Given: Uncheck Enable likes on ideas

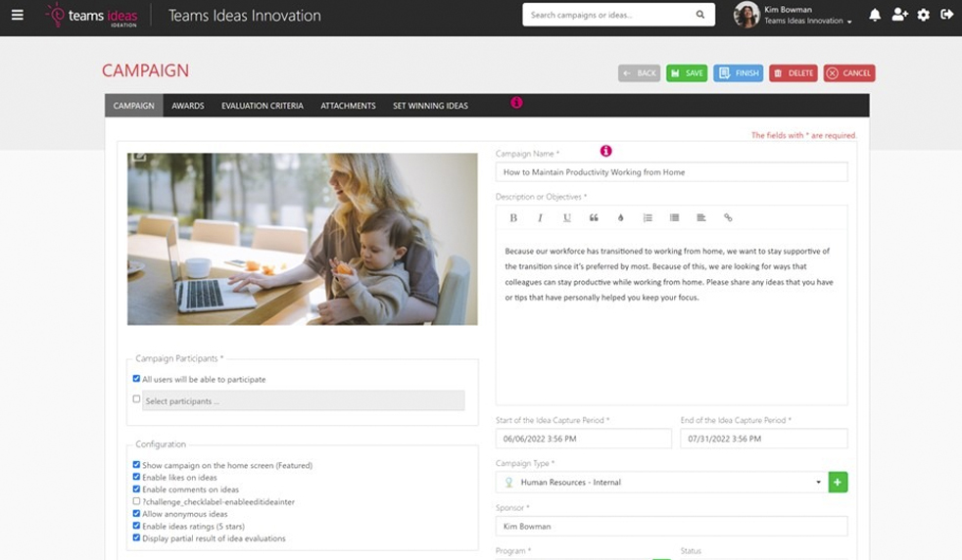Looking at the screenshot, I should [x=136, y=477].
